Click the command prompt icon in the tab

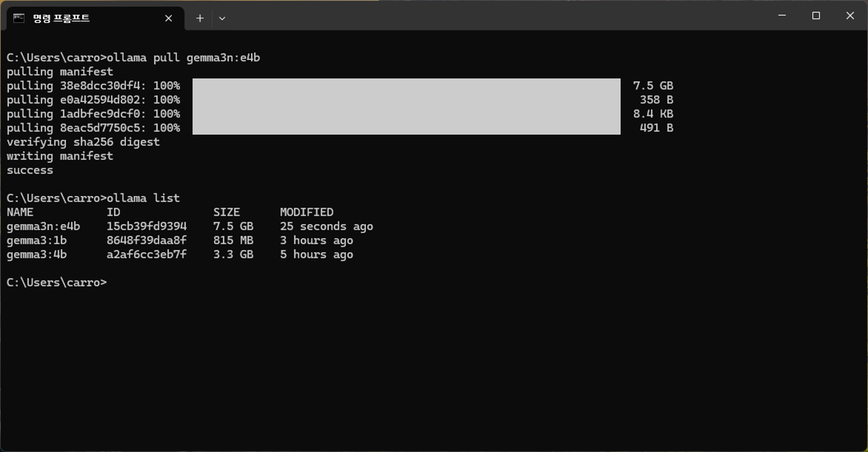click(19, 19)
